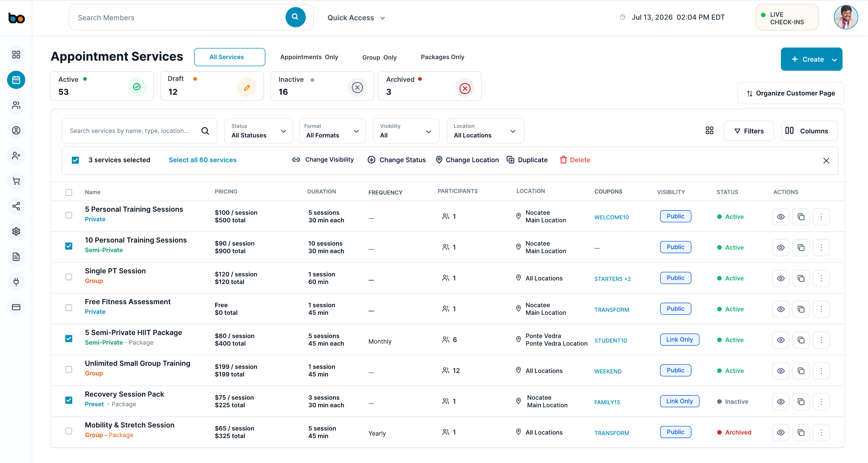868x463 pixels.
Task: Click the Draft pencil card icon
Action: point(247,88)
